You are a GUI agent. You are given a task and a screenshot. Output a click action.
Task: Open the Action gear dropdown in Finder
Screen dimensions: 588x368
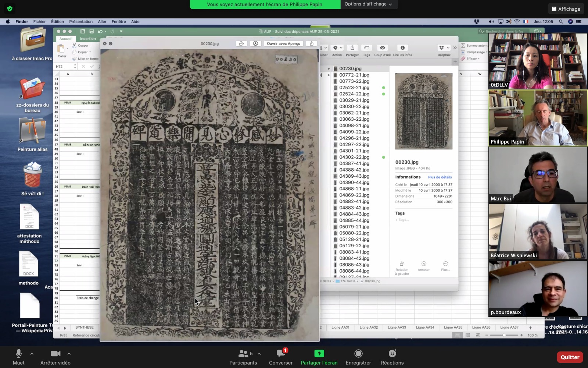[337, 48]
